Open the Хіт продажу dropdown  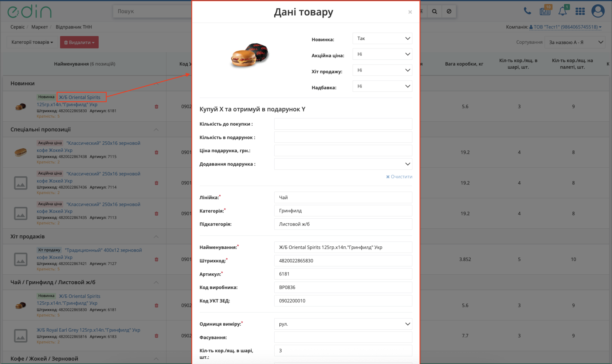(x=382, y=70)
